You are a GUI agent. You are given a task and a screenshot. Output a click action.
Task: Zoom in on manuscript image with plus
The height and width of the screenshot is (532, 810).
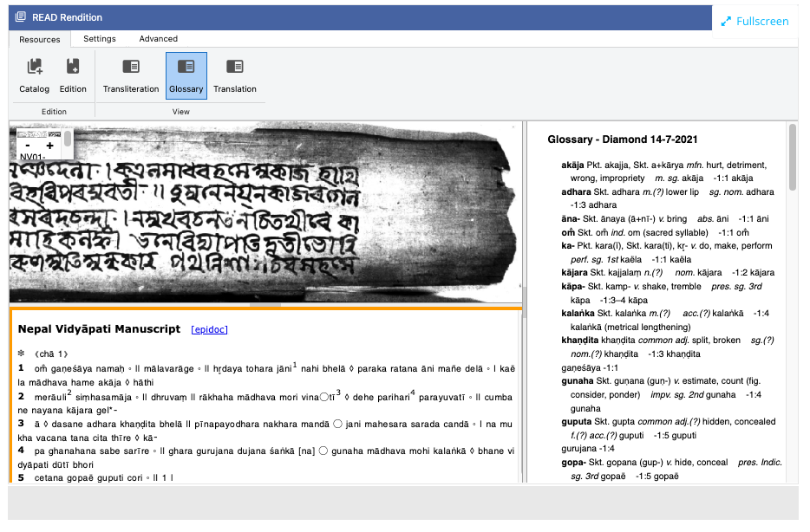tap(49, 146)
